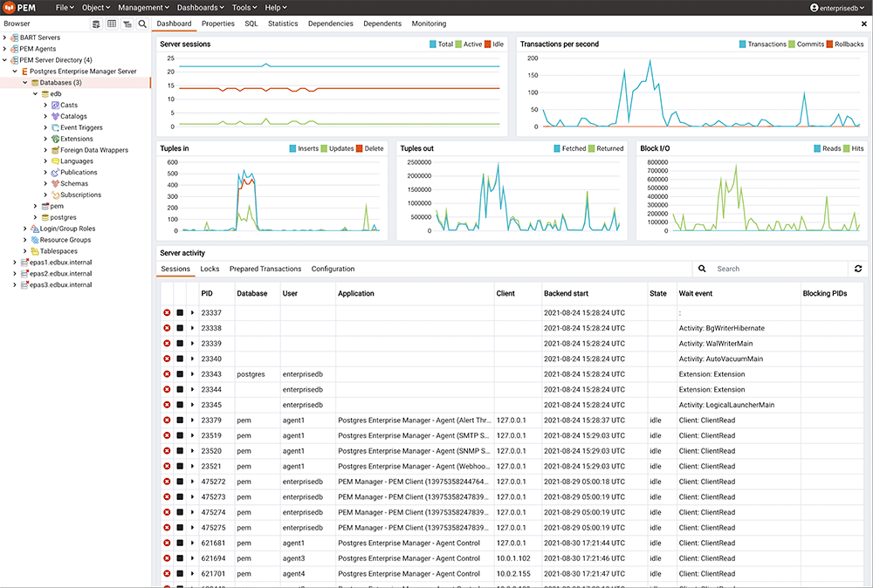Open the Management menu
Viewport: 873px width, 588px height.
click(x=144, y=8)
